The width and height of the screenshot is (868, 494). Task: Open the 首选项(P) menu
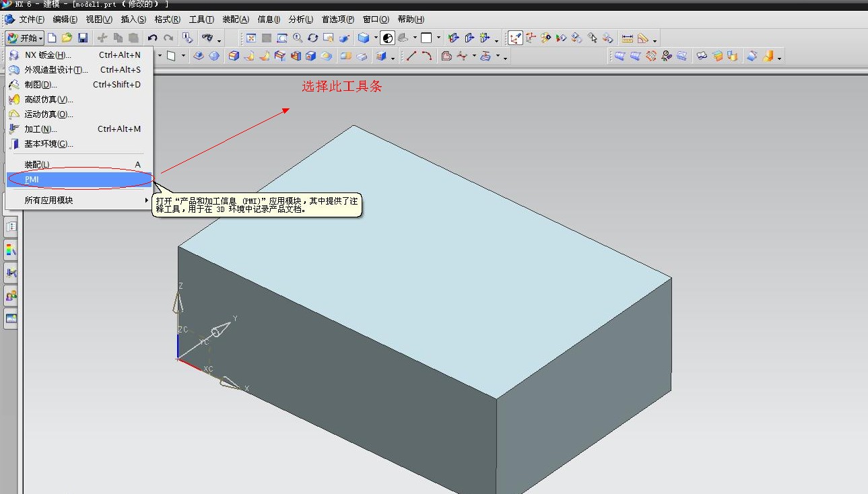(x=337, y=20)
